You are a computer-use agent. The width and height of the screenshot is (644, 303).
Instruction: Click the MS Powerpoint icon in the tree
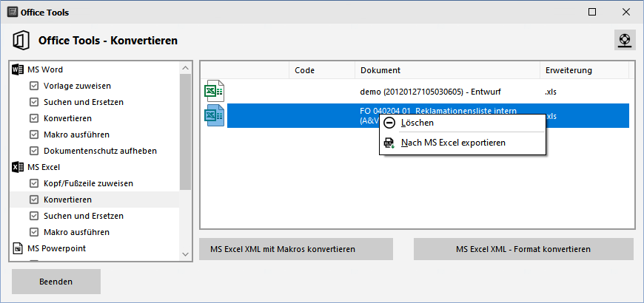[18, 248]
